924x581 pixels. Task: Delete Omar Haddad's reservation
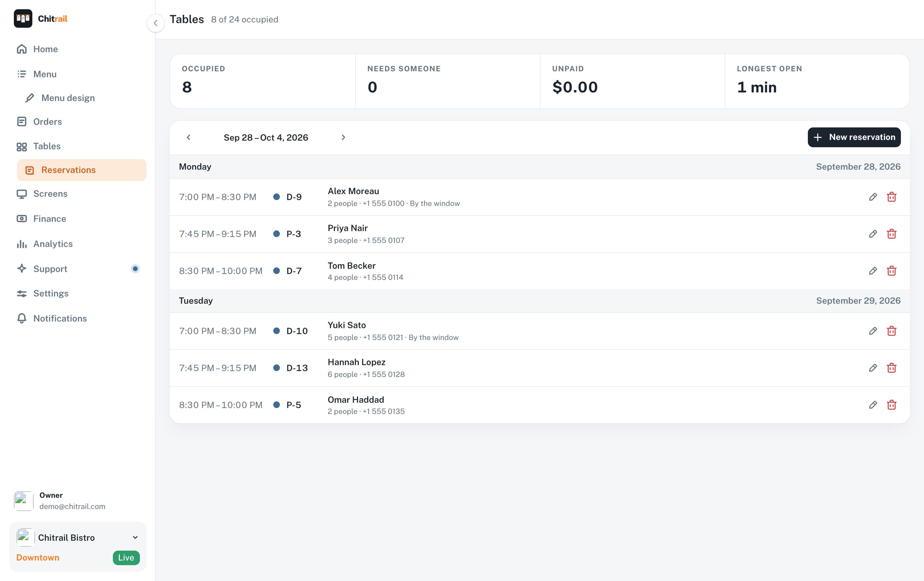[x=891, y=405]
